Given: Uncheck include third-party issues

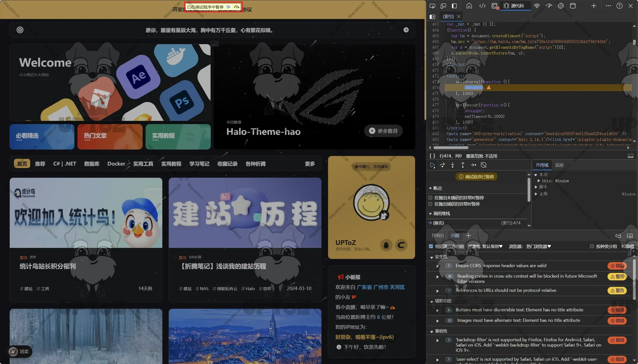Looking at the screenshot, I should 431,246.
